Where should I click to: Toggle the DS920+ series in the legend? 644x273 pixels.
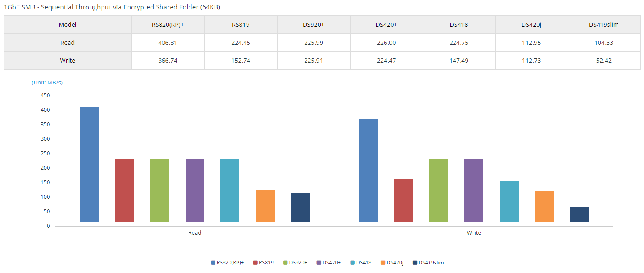pyautogui.click(x=295, y=263)
